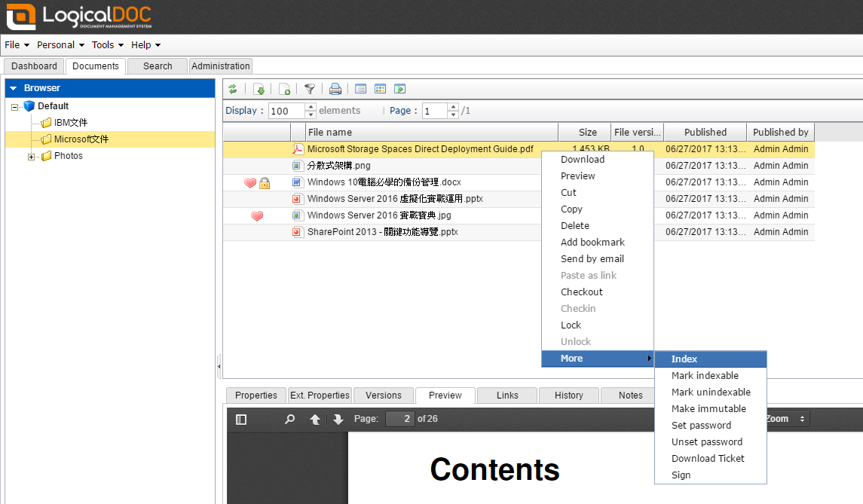
Task: Open the Properties tab
Action: (256, 396)
